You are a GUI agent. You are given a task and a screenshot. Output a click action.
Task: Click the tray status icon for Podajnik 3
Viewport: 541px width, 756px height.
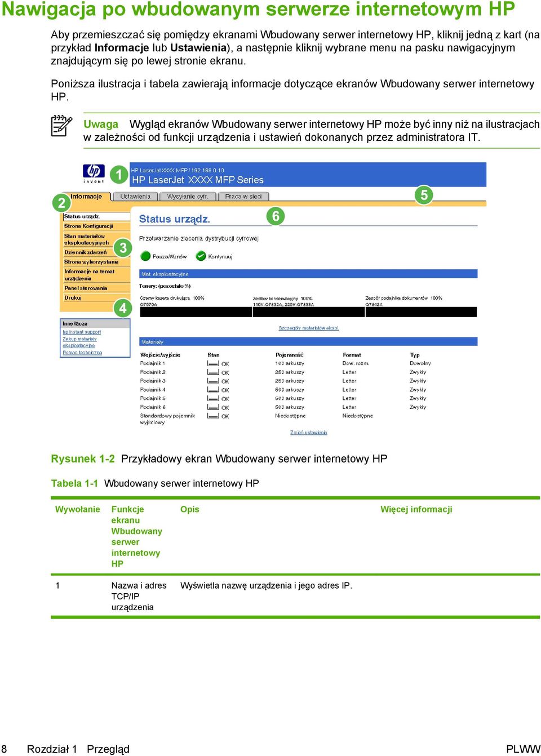tap(213, 381)
